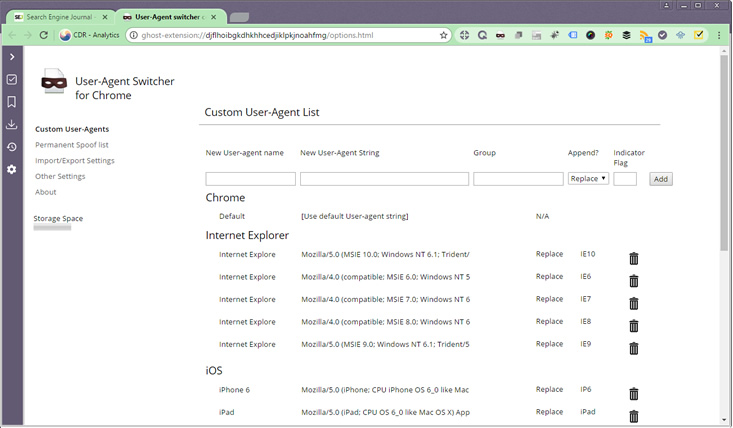Delete the IE6 user-agent entry
Image resolution: width=733 pixels, height=428 pixels.
tap(634, 281)
